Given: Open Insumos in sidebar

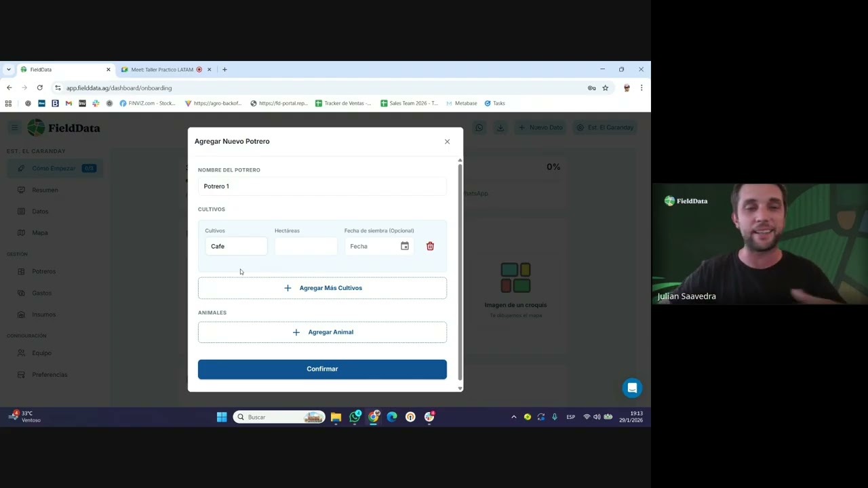Looking at the screenshot, I should (43, 314).
